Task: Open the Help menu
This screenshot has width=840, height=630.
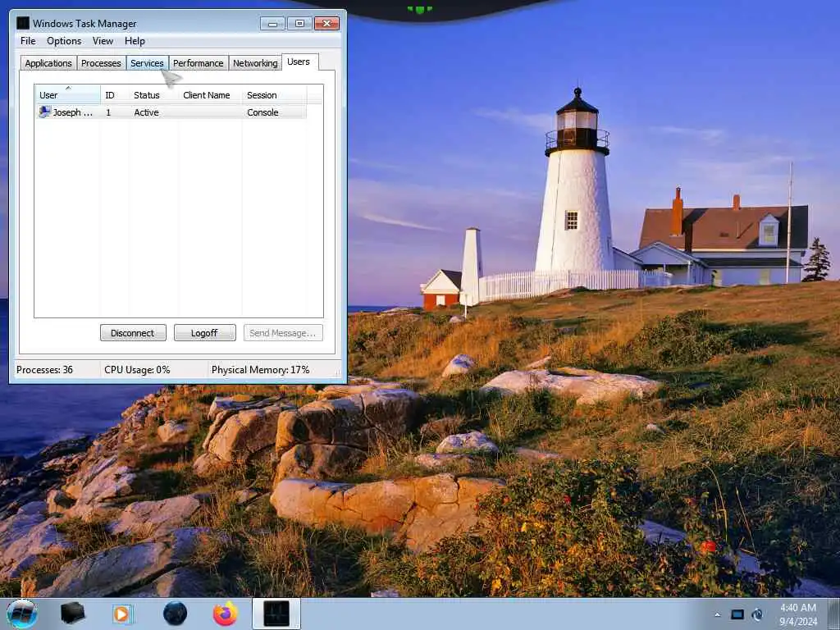Action: click(x=135, y=41)
